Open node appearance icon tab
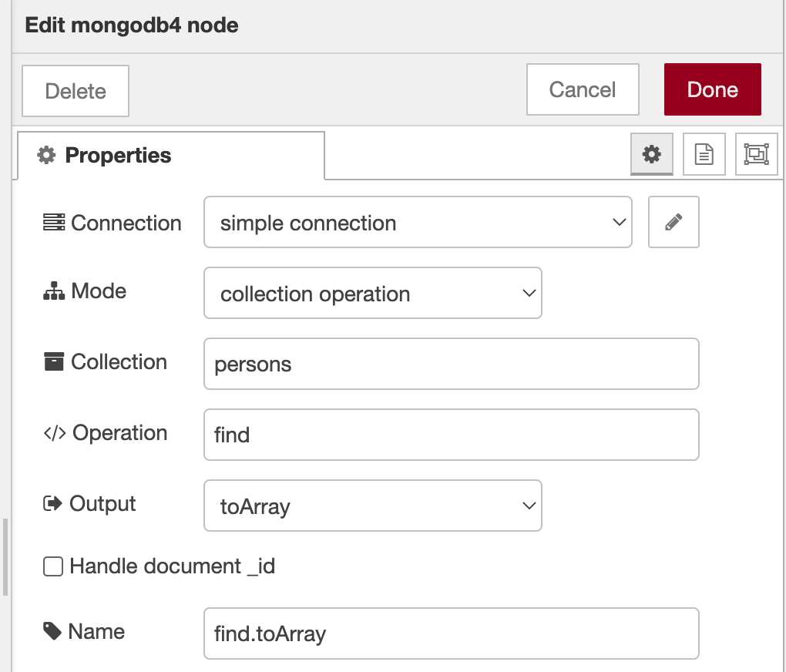This screenshot has width=786, height=672. point(756,154)
